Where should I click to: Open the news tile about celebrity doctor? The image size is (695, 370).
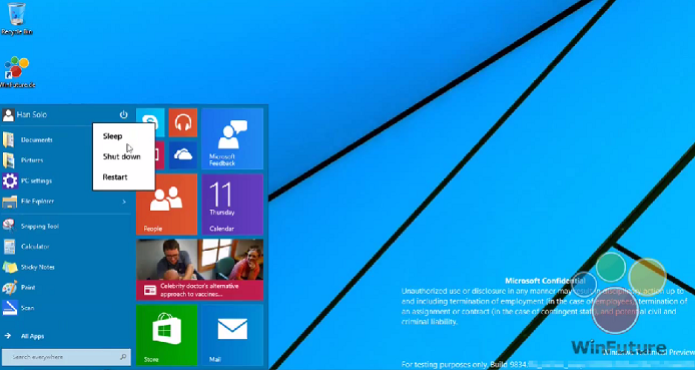tap(199, 270)
